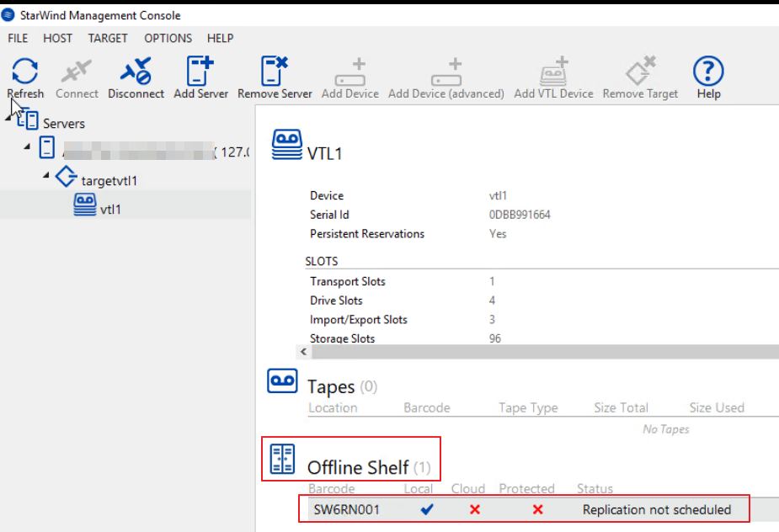Open the FILE menu
This screenshot has height=532, width=779.
[x=18, y=38]
